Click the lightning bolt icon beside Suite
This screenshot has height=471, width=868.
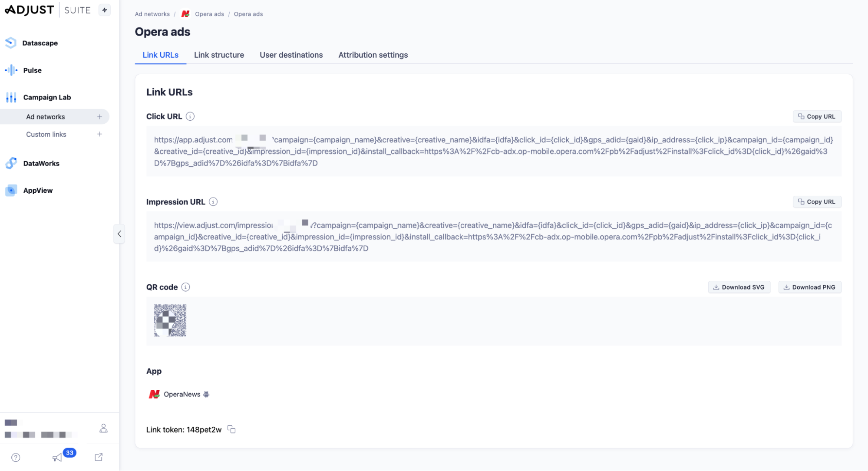[105, 10]
